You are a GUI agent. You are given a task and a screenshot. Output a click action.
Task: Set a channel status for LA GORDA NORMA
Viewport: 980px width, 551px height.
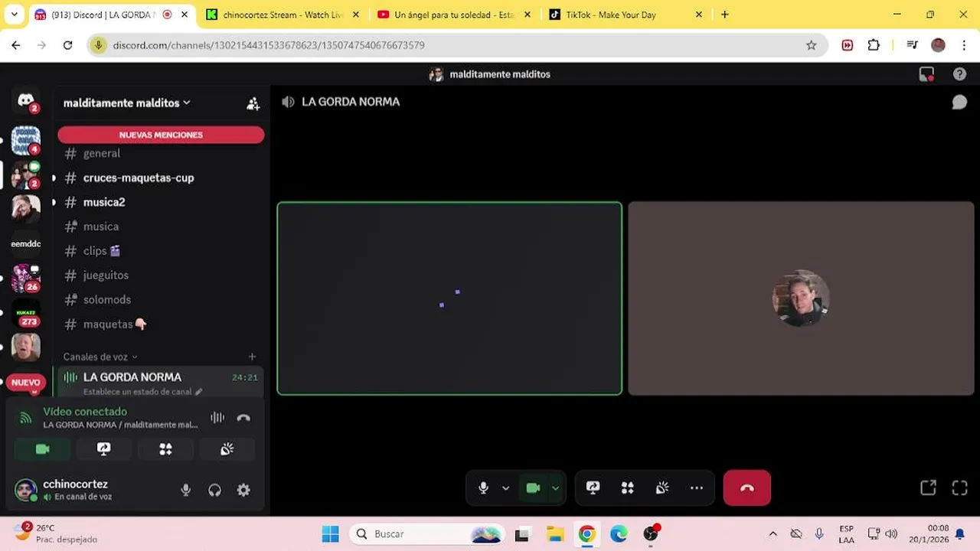click(x=142, y=392)
